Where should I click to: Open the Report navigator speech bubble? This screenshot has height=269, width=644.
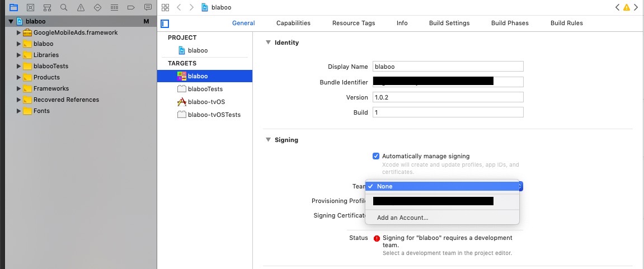(148, 7)
